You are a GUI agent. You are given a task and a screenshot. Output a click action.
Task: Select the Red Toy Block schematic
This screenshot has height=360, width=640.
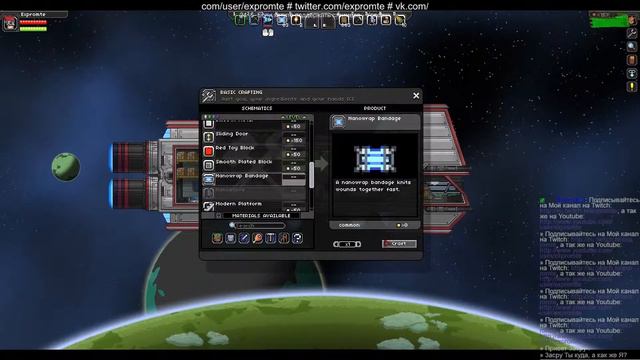click(x=255, y=151)
